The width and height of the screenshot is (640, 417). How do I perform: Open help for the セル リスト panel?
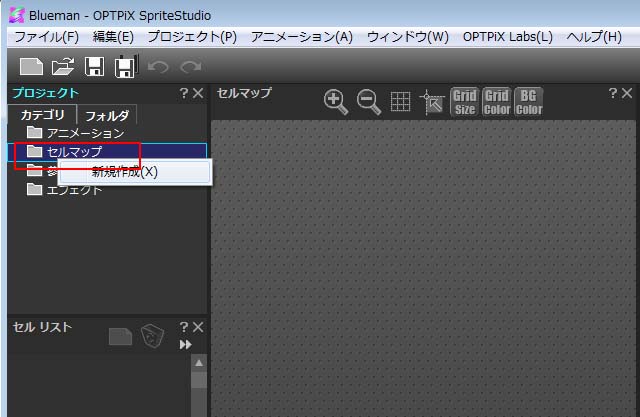(x=184, y=327)
